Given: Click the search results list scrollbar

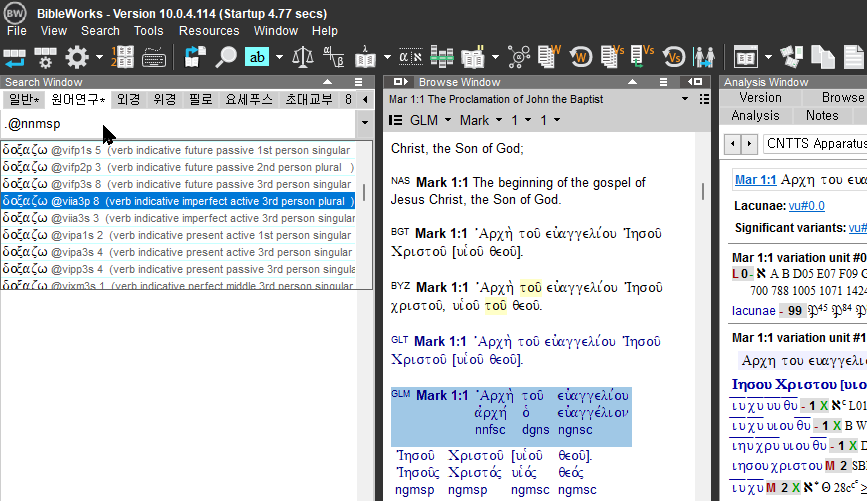Looking at the screenshot, I should tap(363, 192).
